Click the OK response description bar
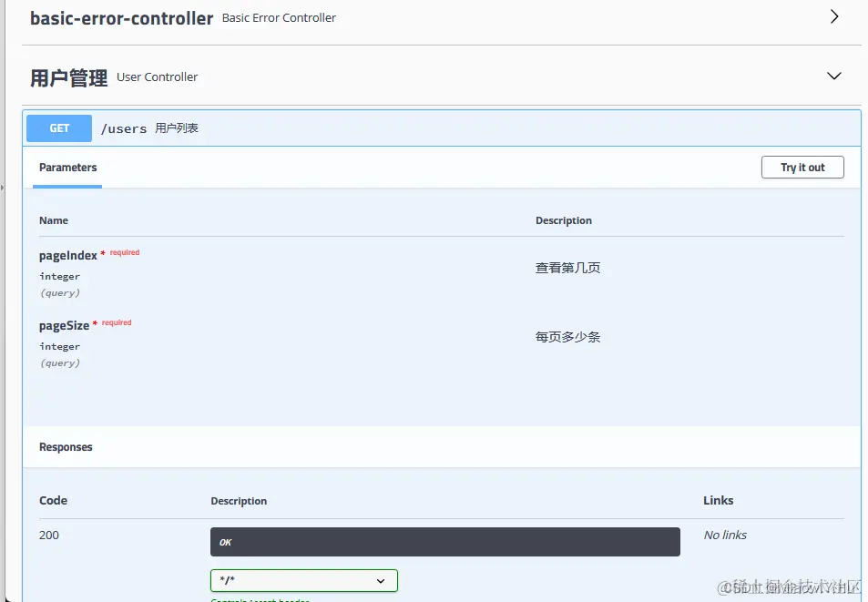 [x=445, y=542]
